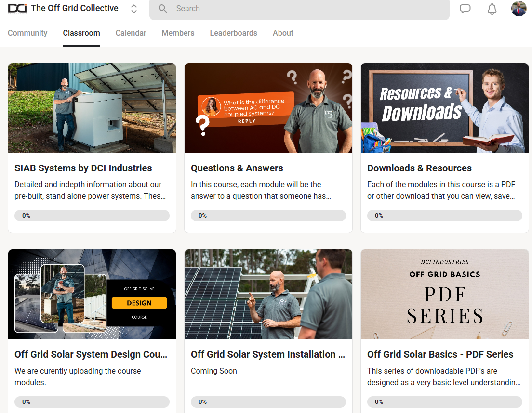
Task: Switch to the Community tab
Action: (27, 33)
